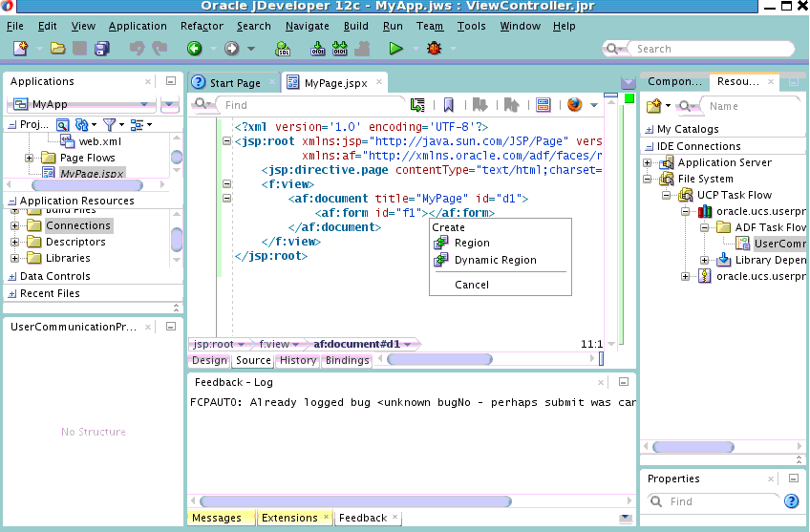The width and height of the screenshot is (810, 532).
Task: Select Cancel in the Create popup
Action: click(x=472, y=285)
